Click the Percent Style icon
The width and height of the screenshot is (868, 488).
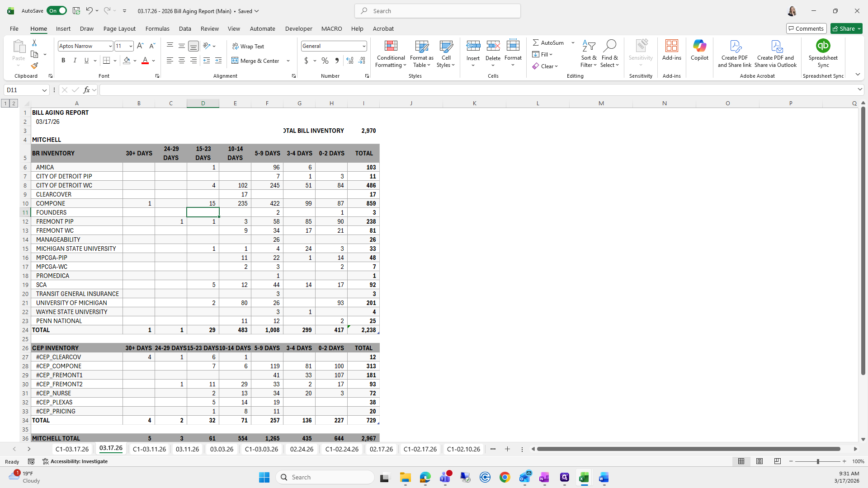point(325,61)
